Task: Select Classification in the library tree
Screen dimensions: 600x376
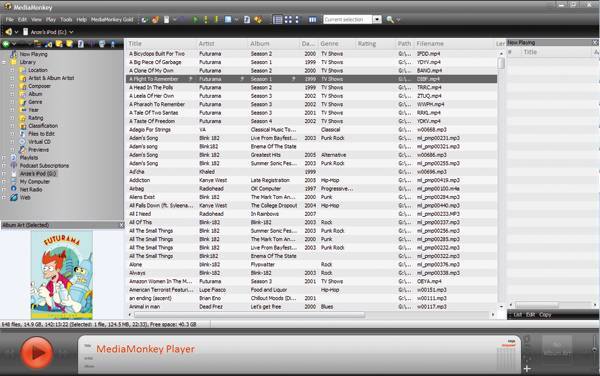Action: (43, 126)
